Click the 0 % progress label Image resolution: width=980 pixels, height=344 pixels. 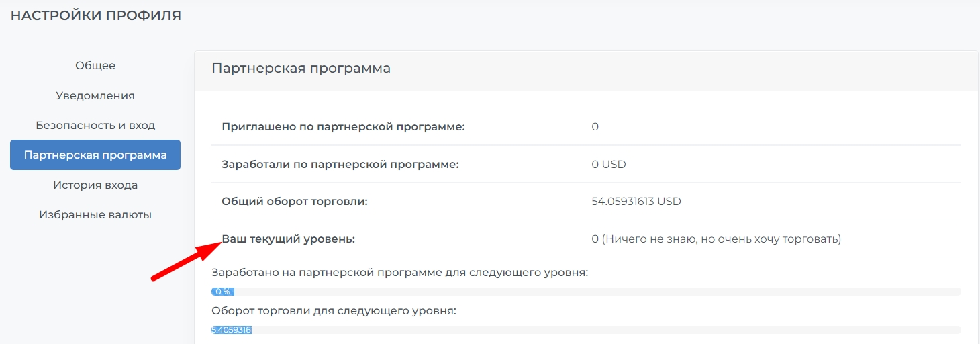pos(223,292)
